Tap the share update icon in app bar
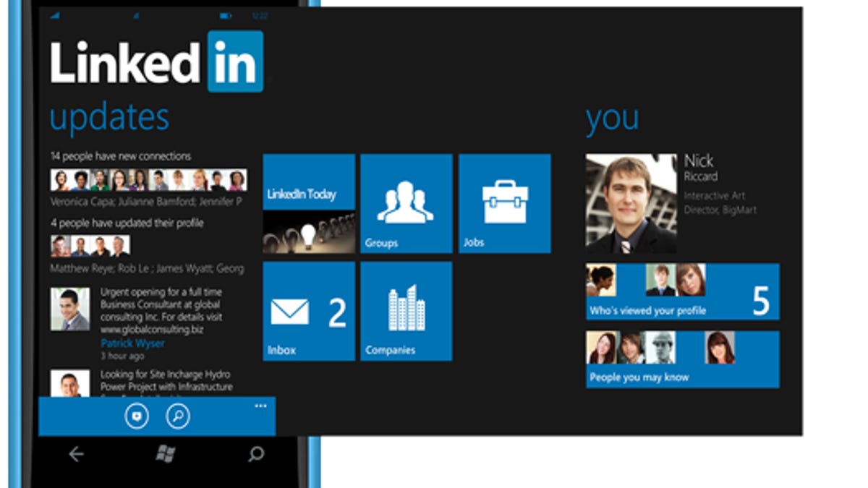868x488 pixels. click(137, 416)
